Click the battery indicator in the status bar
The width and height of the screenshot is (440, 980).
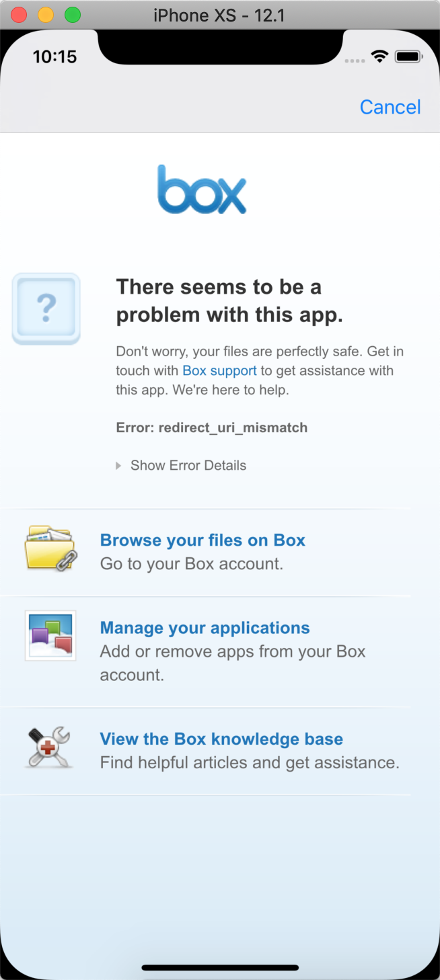click(x=408, y=58)
